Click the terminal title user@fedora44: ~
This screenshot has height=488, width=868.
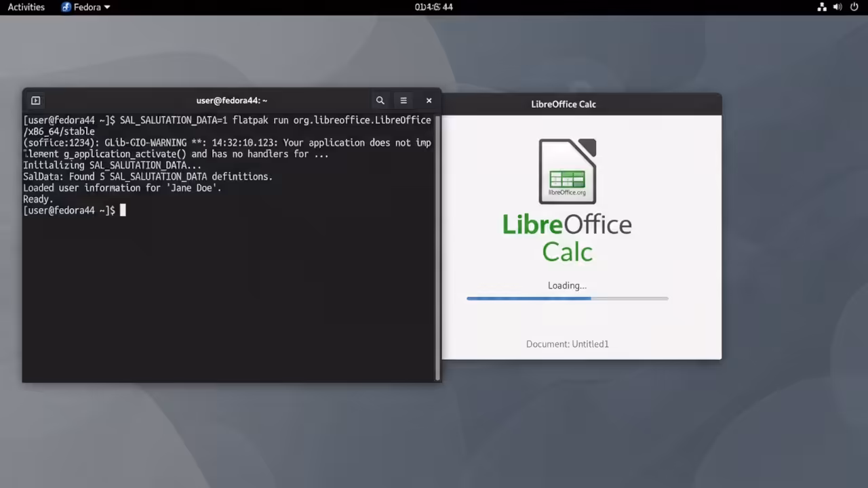(232, 100)
